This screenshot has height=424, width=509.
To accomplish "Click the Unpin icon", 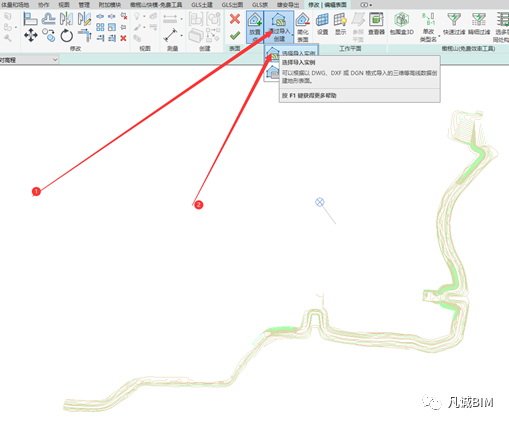I will (124, 16).
